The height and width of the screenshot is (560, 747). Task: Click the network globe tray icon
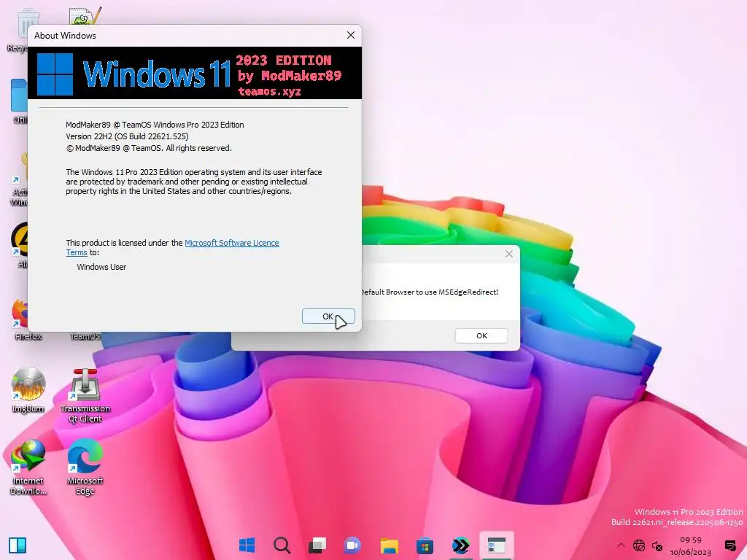[639, 545]
